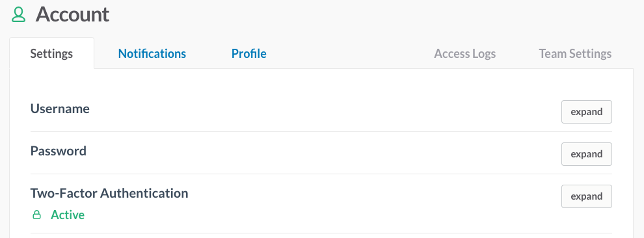Click the divider line below the Active status
The height and width of the screenshot is (238, 644).
tap(321, 233)
